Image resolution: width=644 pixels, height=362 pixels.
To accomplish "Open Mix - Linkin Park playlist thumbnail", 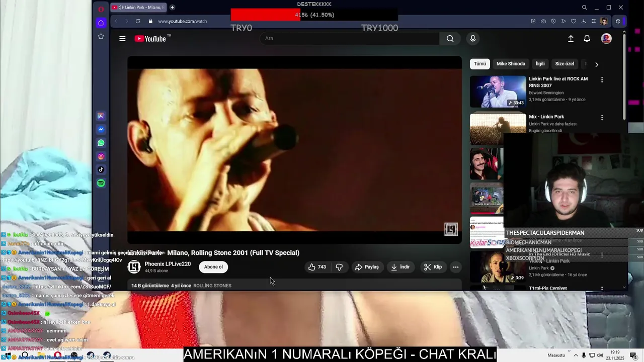I will point(498,129).
